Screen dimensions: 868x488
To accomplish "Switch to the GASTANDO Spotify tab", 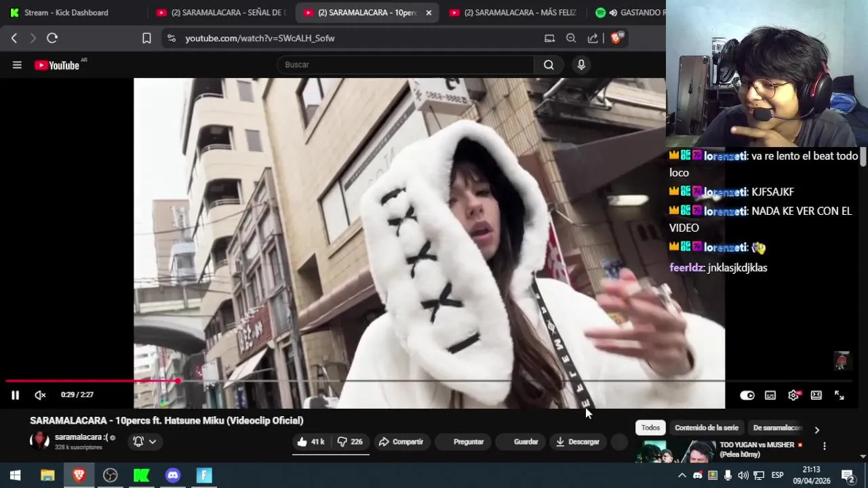I will 629,13.
